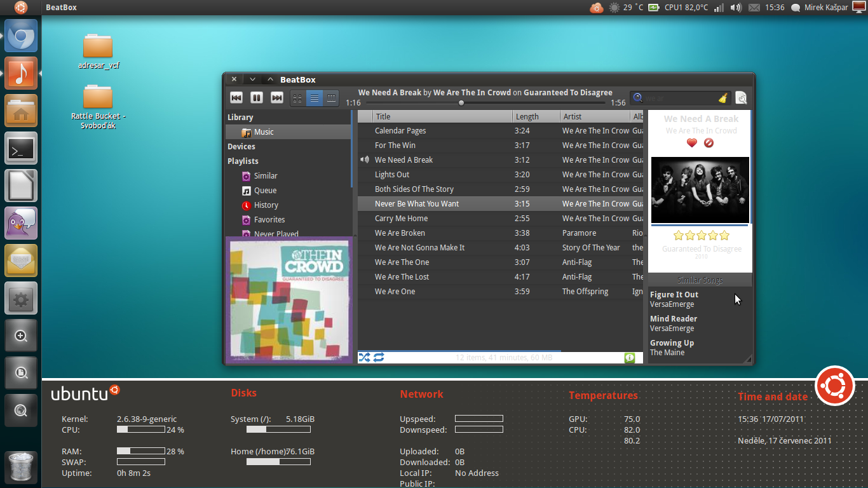Skip to the next track
This screenshot has height=488, width=868.
point(277,97)
